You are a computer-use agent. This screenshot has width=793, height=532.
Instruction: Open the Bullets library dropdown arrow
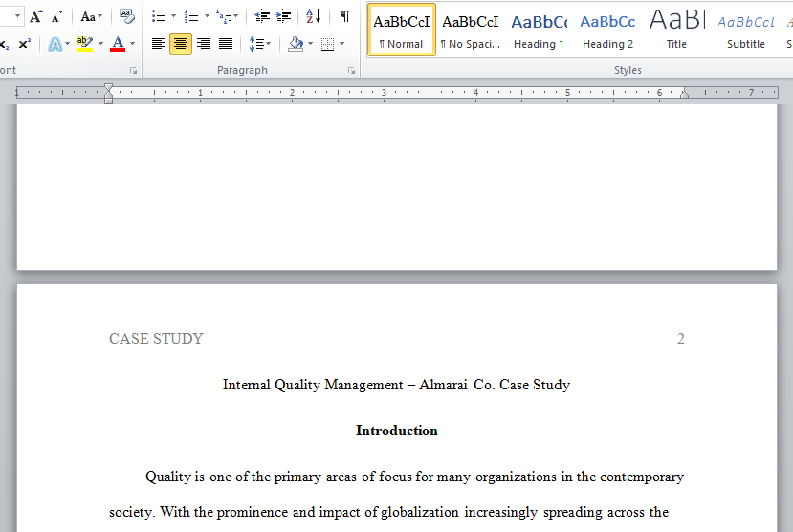(x=173, y=16)
